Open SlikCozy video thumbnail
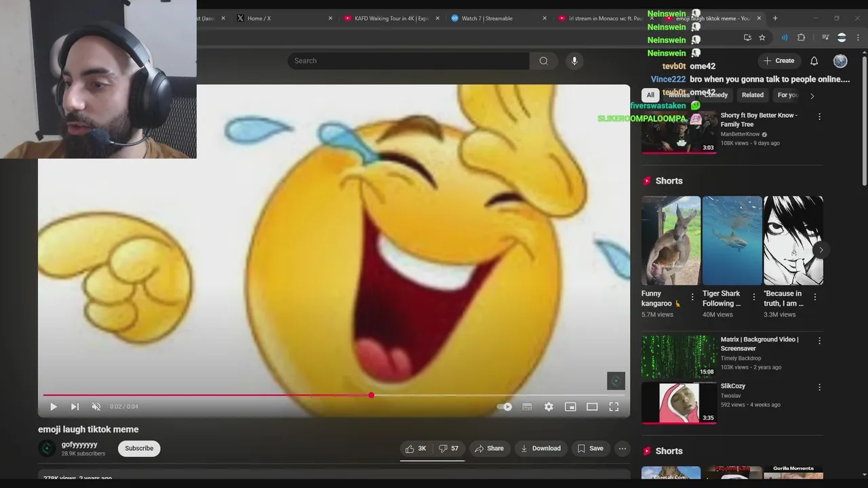868x488 pixels. [x=679, y=403]
